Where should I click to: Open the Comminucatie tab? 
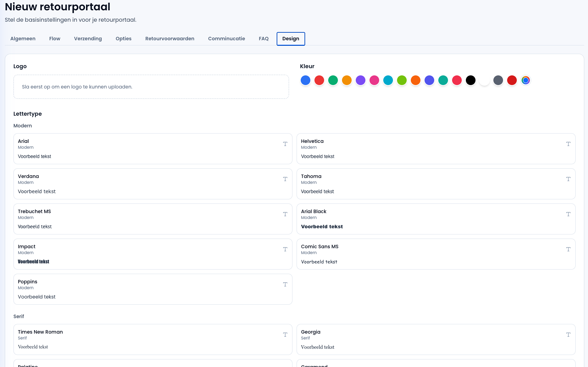[x=226, y=39]
